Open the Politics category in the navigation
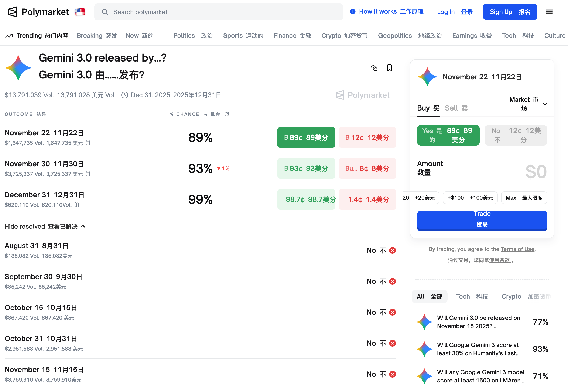Viewport: 568px width, 392px height. coord(184,35)
